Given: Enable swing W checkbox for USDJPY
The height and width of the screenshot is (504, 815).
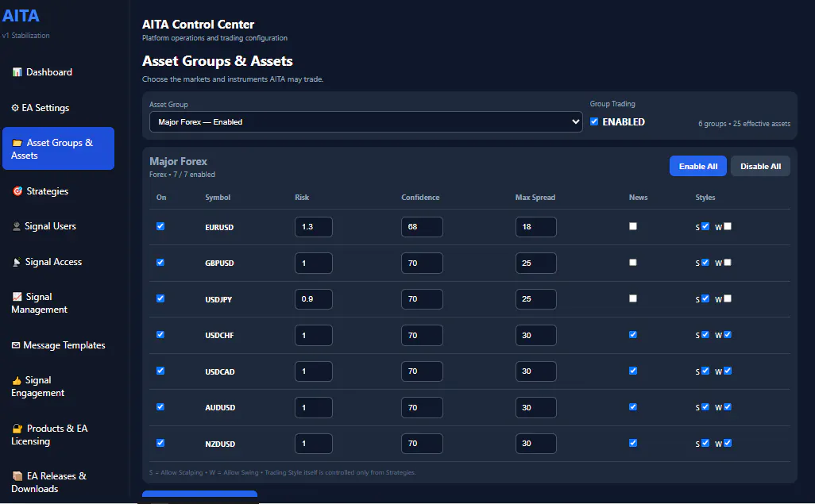Looking at the screenshot, I should click(728, 298).
